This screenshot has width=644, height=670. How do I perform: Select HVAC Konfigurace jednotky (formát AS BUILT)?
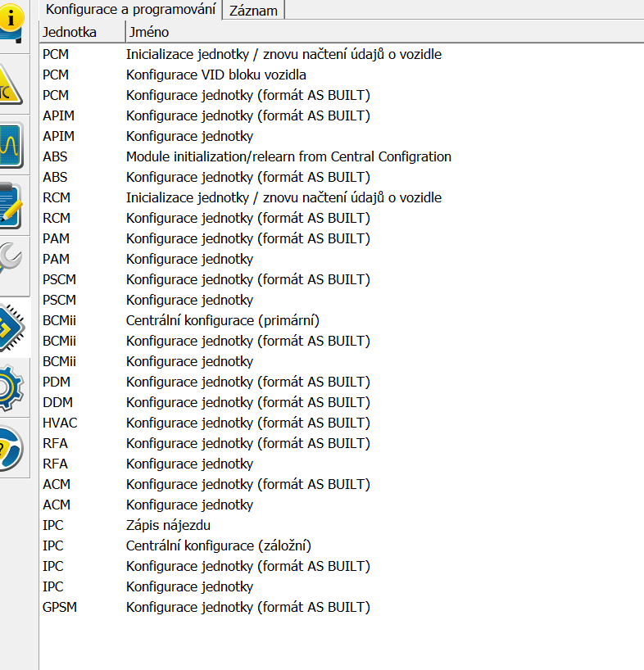(x=247, y=423)
